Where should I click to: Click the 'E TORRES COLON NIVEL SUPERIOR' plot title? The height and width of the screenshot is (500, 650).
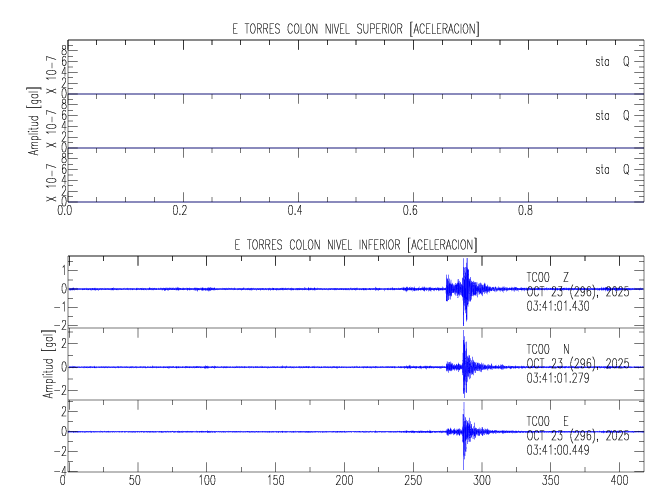click(356, 30)
